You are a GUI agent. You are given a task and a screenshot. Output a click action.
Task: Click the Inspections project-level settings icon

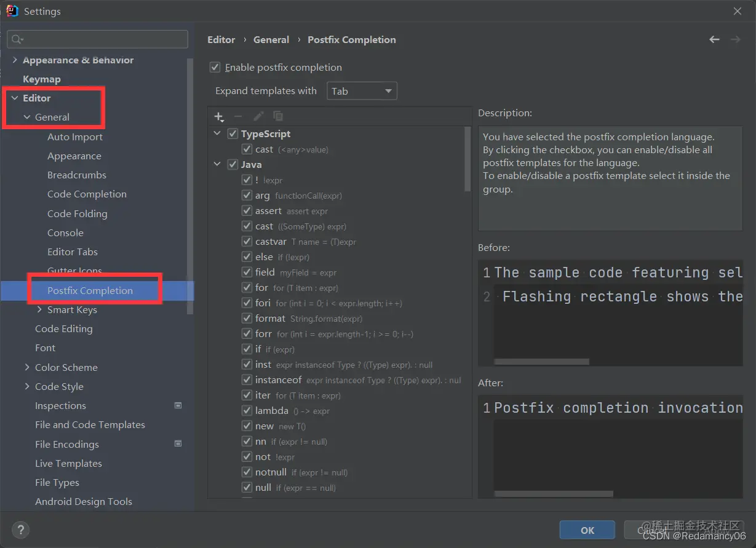178,405
